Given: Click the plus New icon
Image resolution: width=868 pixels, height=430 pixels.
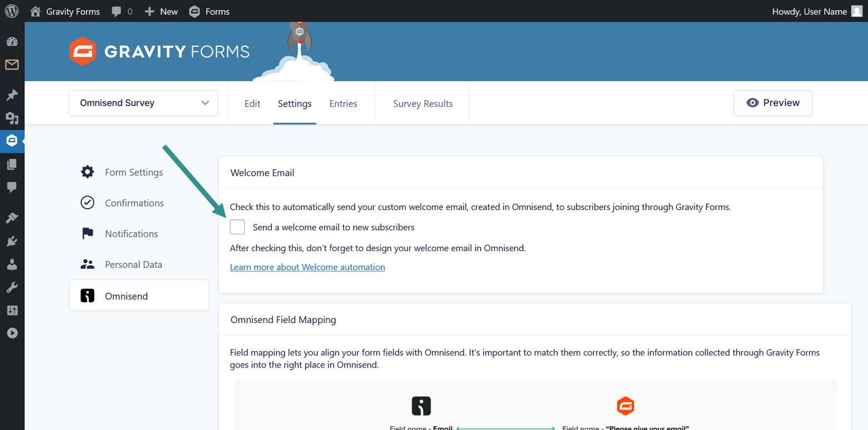Looking at the screenshot, I should 149,12.
